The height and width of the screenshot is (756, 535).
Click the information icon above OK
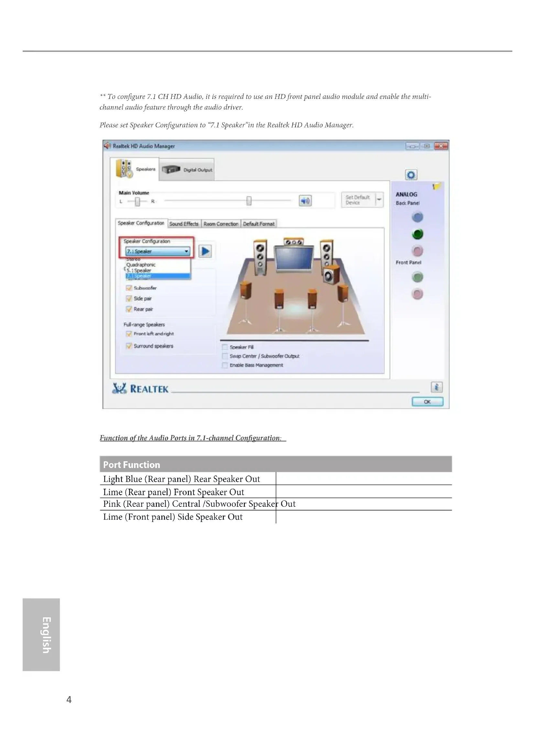click(x=436, y=387)
